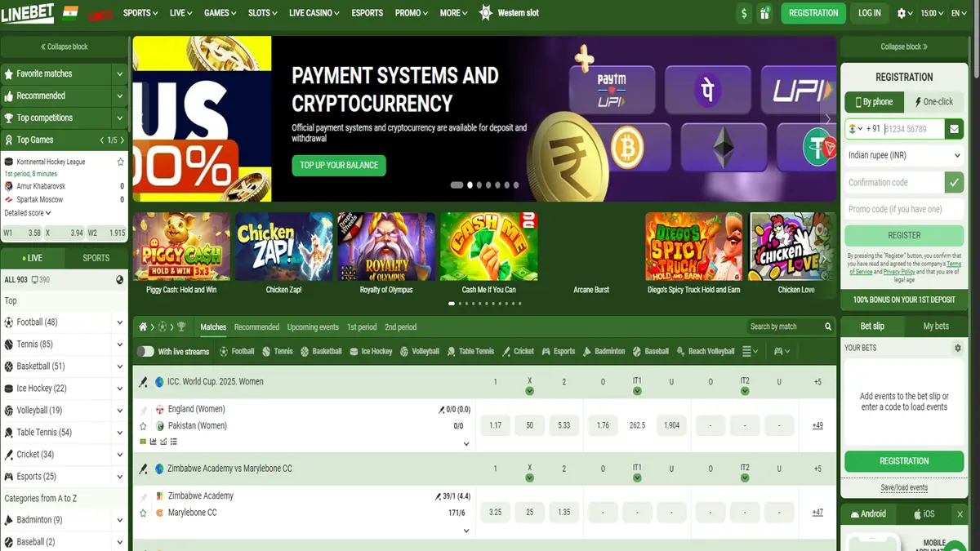Click the home icon in matches breadcrumb

coord(143,327)
